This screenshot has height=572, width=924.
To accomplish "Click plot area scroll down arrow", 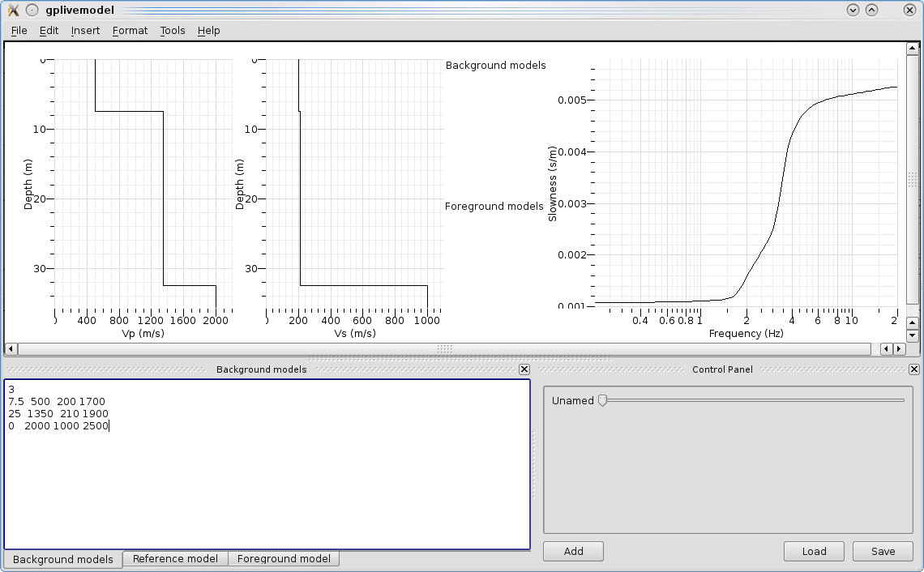I will pos(912,335).
